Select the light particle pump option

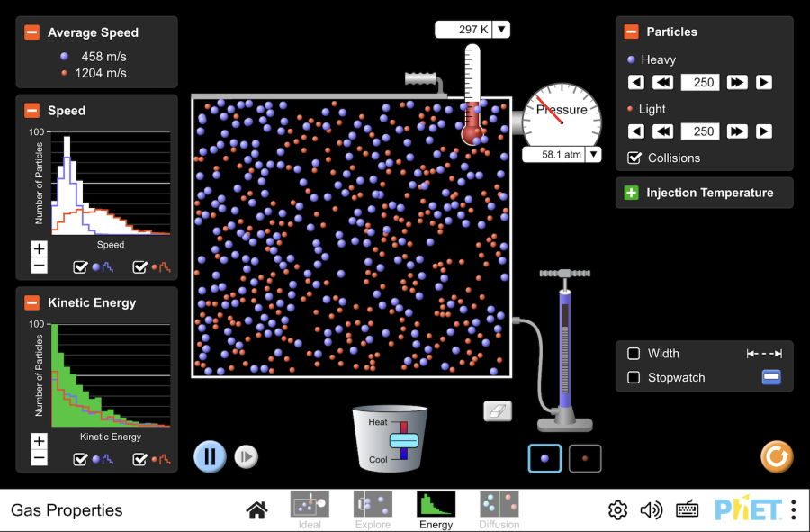585,458
